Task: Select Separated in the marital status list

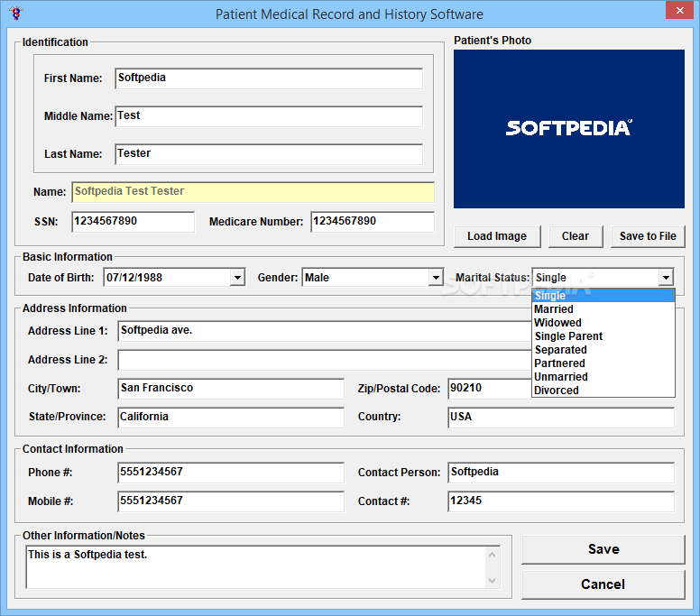Action: [x=603, y=350]
